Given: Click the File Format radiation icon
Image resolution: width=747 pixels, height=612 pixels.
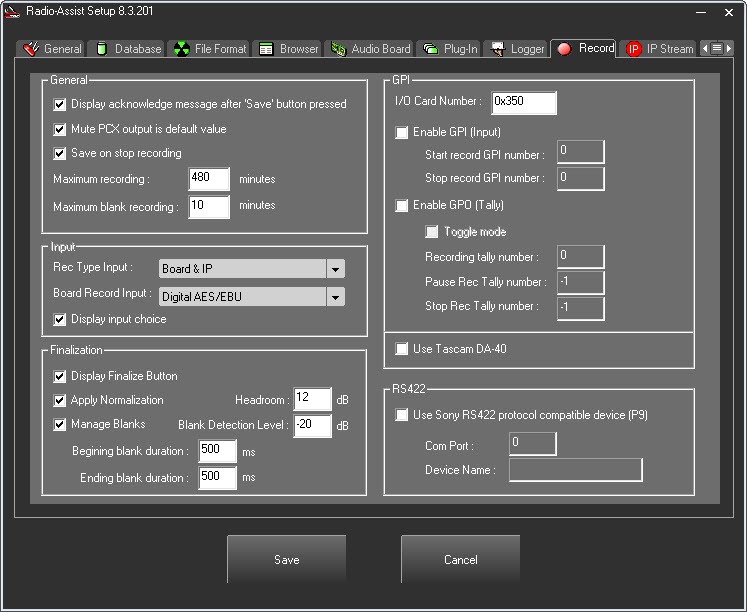Looking at the screenshot, I should pos(181,48).
